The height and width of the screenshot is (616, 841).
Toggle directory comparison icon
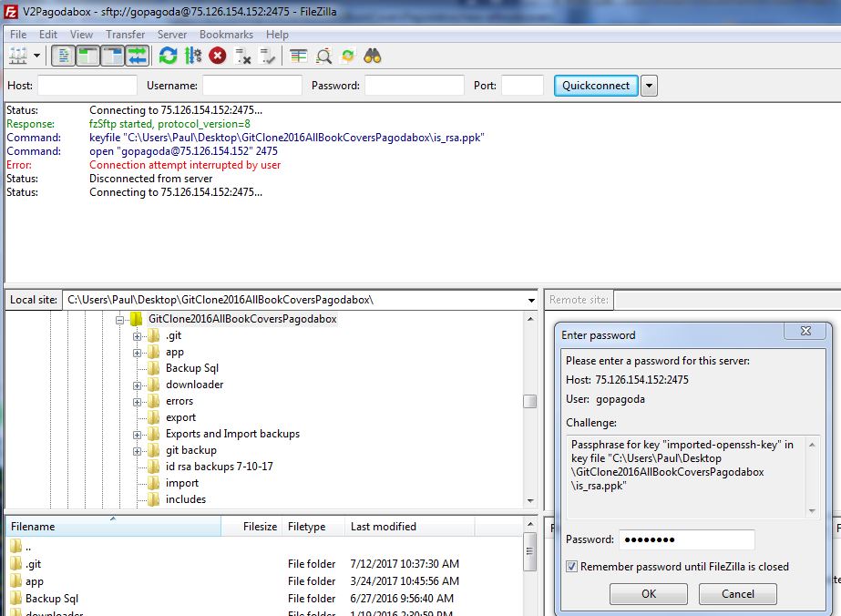pos(323,56)
